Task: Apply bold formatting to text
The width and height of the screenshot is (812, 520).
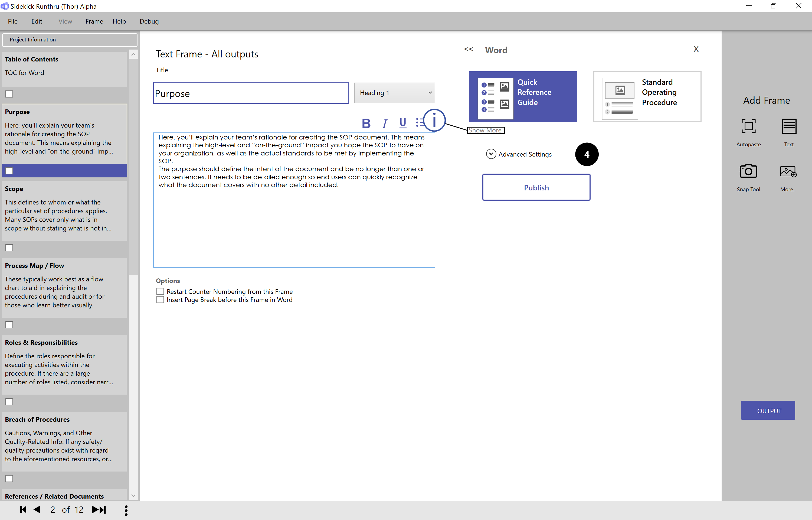Action: 366,123
